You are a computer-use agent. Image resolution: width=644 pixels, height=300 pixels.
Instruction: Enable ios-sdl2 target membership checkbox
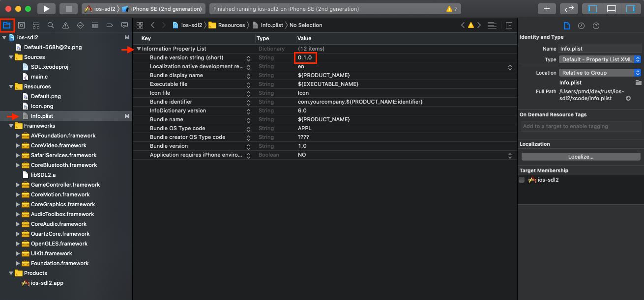(x=522, y=180)
